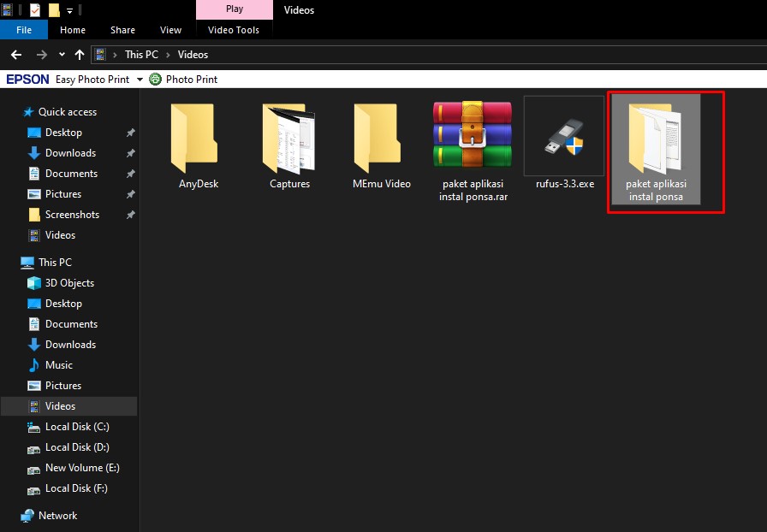Viewport: 767px width, 532px height.
Task: Click the rufus-3.3.exe file name text
Action: (x=564, y=184)
